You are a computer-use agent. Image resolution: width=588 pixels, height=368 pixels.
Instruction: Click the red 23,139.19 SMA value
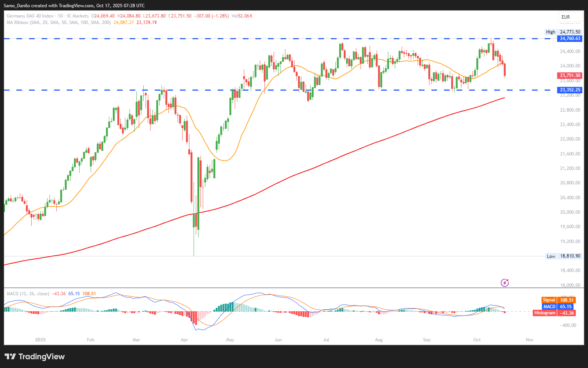[146, 22]
